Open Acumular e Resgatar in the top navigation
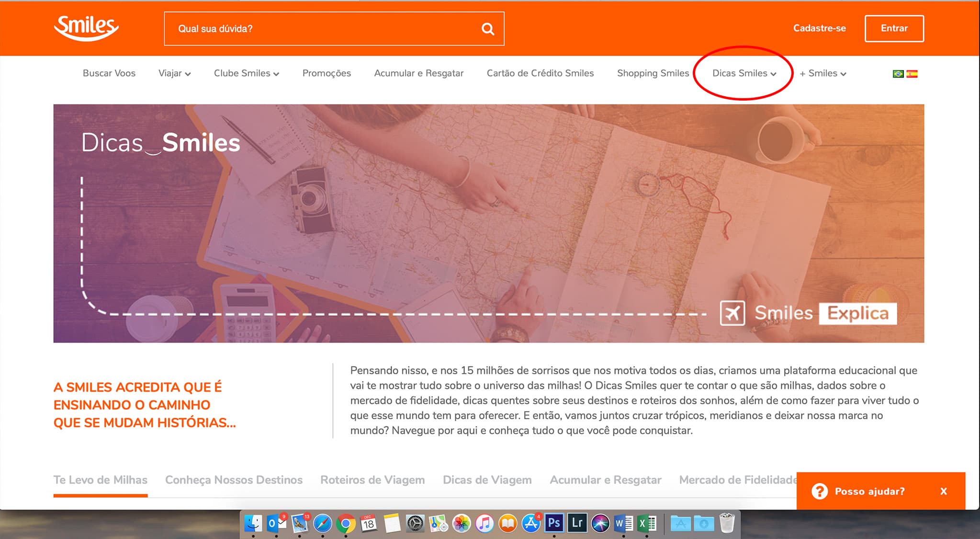 pyautogui.click(x=419, y=73)
